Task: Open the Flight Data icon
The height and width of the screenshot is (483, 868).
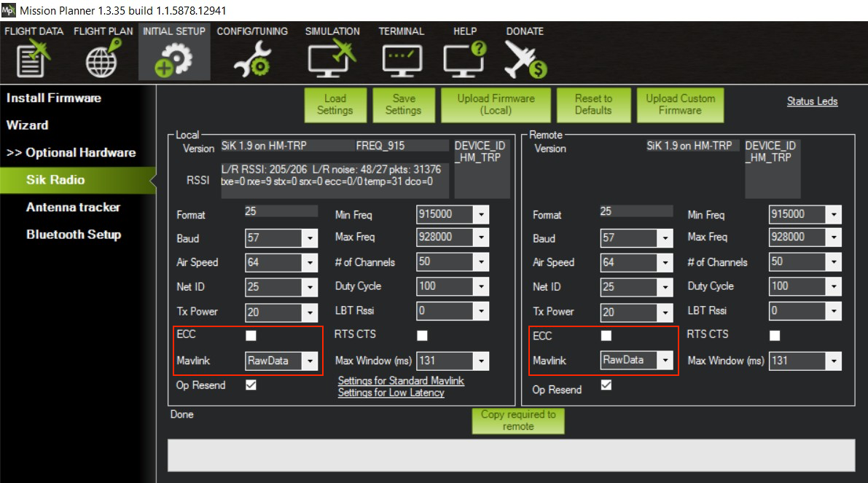Action: [34, 59]
